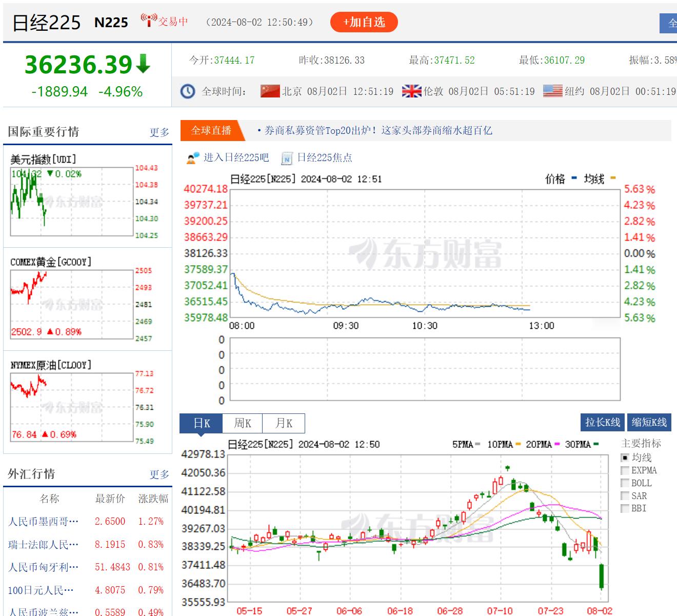Click the 09:30 time label on intraday chart
The image size is (677, 616).
click(x=346, y=326)
